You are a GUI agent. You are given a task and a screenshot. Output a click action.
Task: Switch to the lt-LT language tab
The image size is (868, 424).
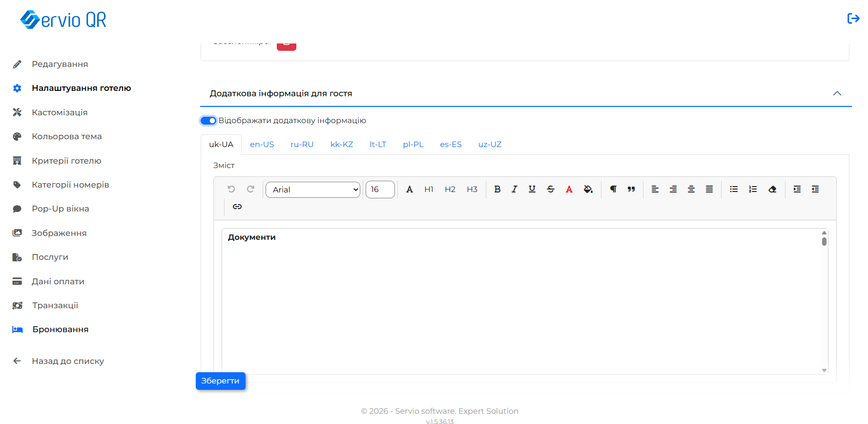click(378, 145)
